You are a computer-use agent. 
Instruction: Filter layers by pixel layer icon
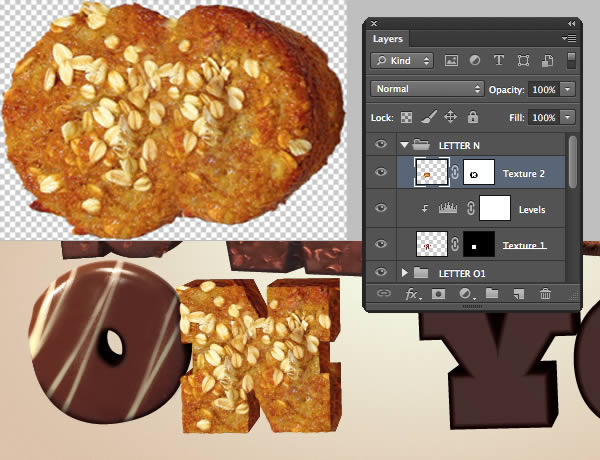point(451,60)
